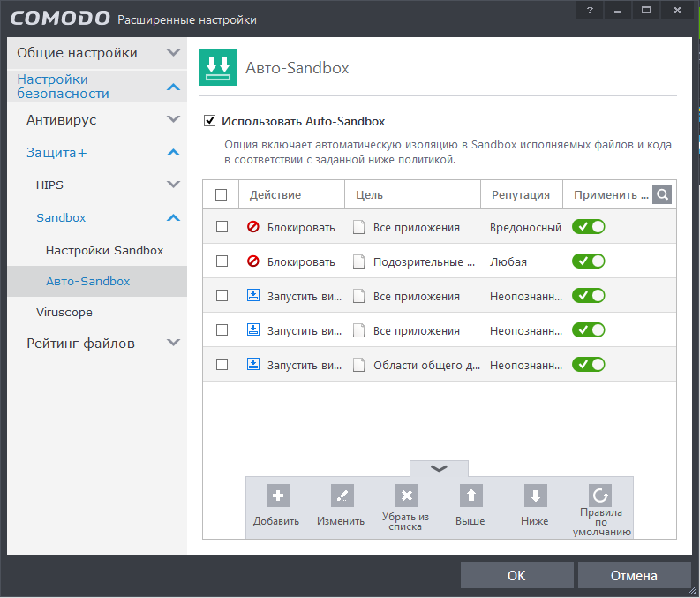Image resolution: width=700 pixels, height=598 pixels.
Task: Collapse the Sandbox section chevron
Action: point(173,217)
